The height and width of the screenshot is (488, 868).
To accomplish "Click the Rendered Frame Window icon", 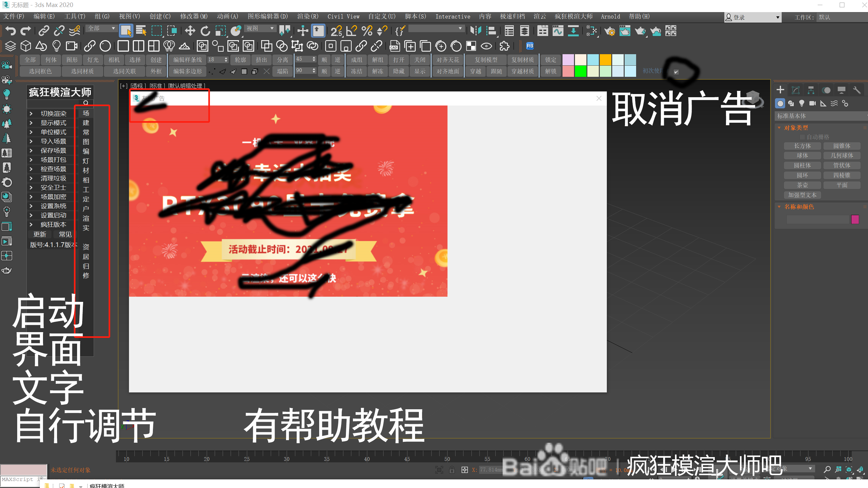I will pyautogui.click(x=625, y=31).
